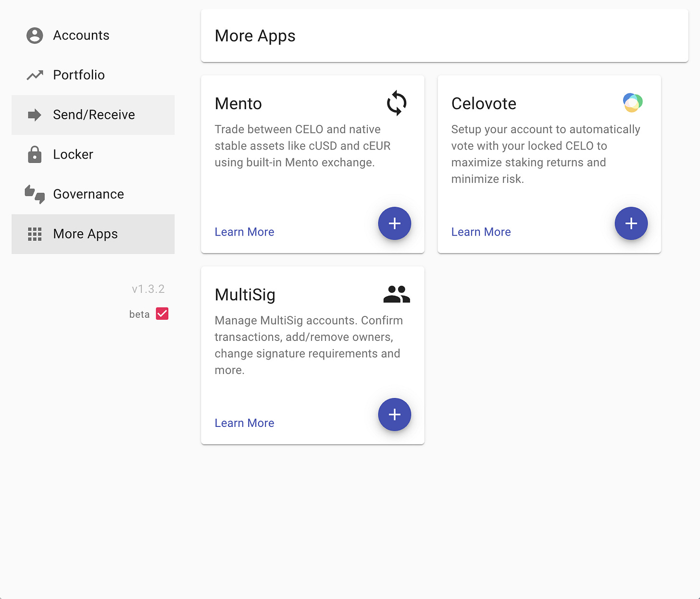Viewport: 700px width, 599px height.
Task: Click the MultiSig people icon
Action: (x=397, y=294)
